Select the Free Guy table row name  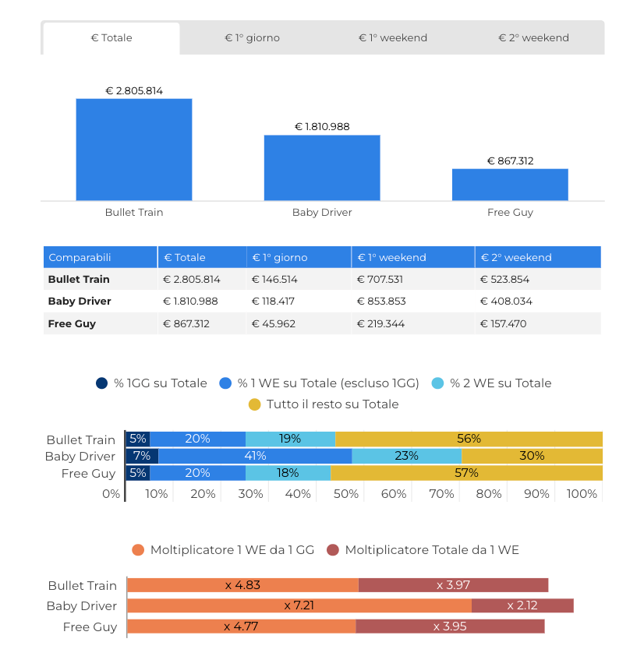[72, 323]
